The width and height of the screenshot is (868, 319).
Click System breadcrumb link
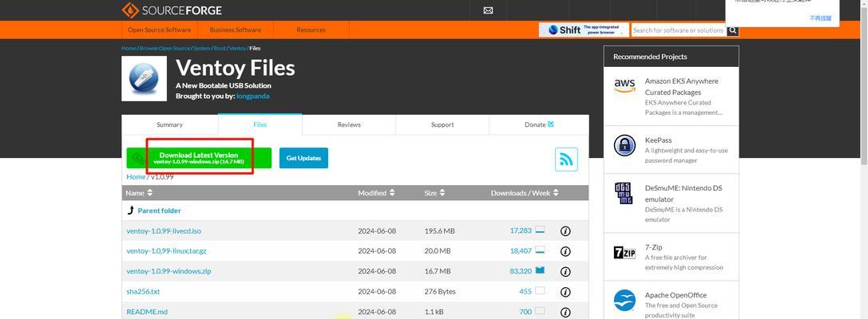[201, 48]
